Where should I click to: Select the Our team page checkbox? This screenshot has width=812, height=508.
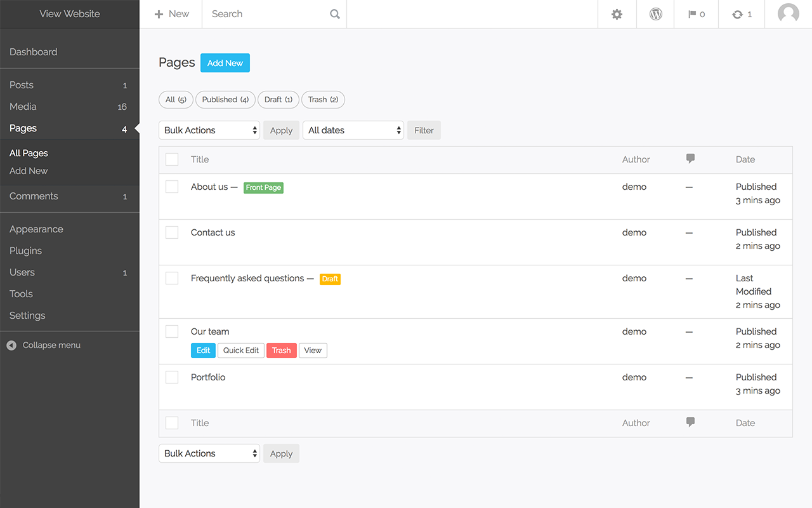[x=172, y=331]
